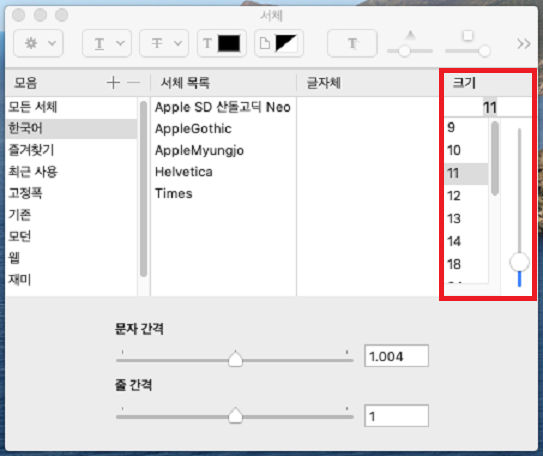
Task: Select the 기존 collection
Action: (71, 215)
